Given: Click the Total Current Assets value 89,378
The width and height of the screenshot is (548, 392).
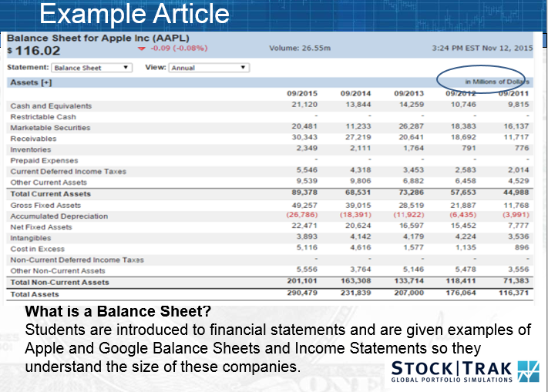Looking at the screenshot, I should click(x=304, y=193).
